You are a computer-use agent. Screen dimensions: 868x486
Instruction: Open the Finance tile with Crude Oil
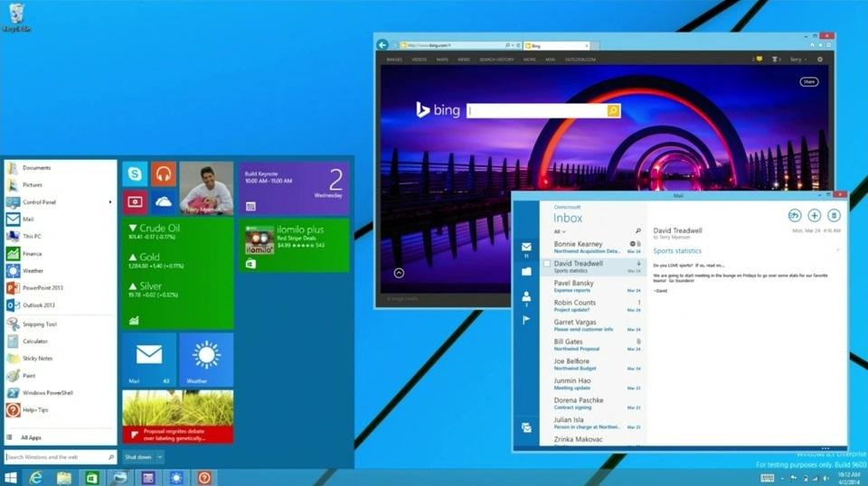[x=178, y=274]
